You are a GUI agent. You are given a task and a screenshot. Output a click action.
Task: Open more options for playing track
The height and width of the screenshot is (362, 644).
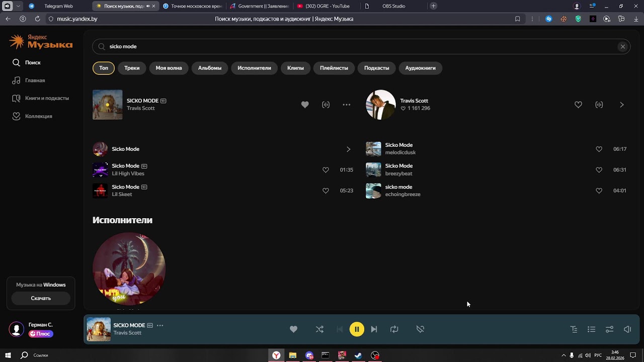(160, 325)
